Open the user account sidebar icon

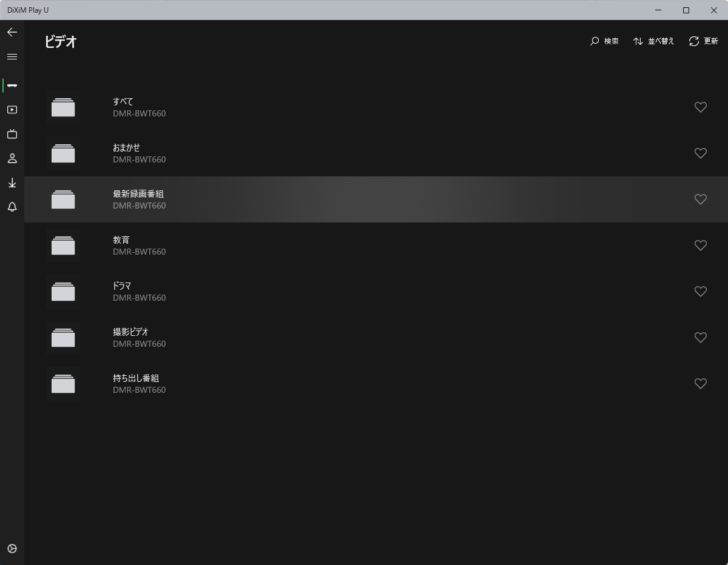(12, 159)
